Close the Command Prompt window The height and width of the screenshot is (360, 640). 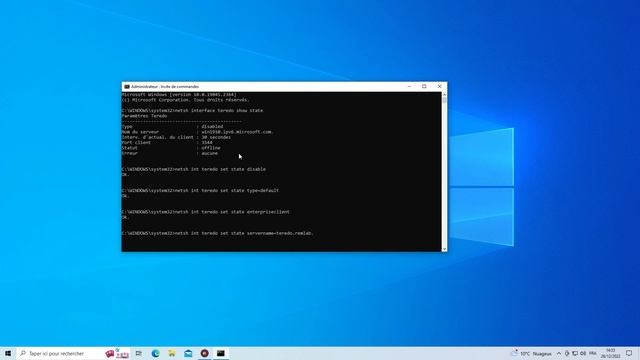pyautogui.click(x=440, y=87)
